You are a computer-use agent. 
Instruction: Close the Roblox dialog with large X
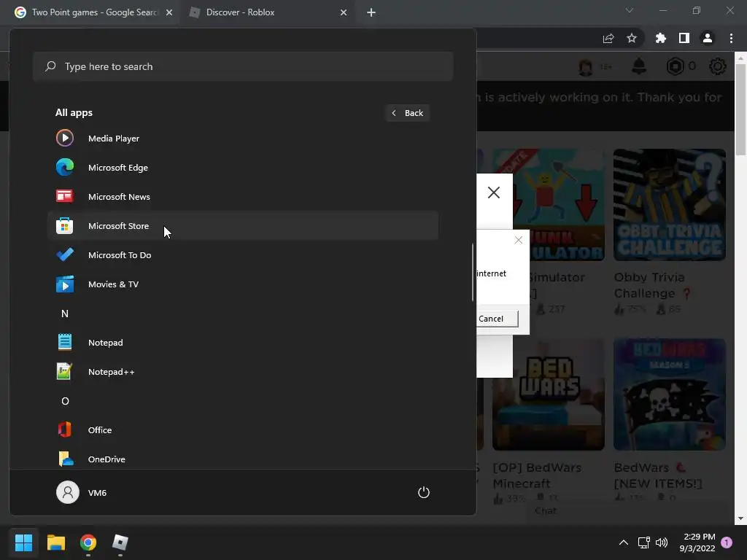(494, 192)
